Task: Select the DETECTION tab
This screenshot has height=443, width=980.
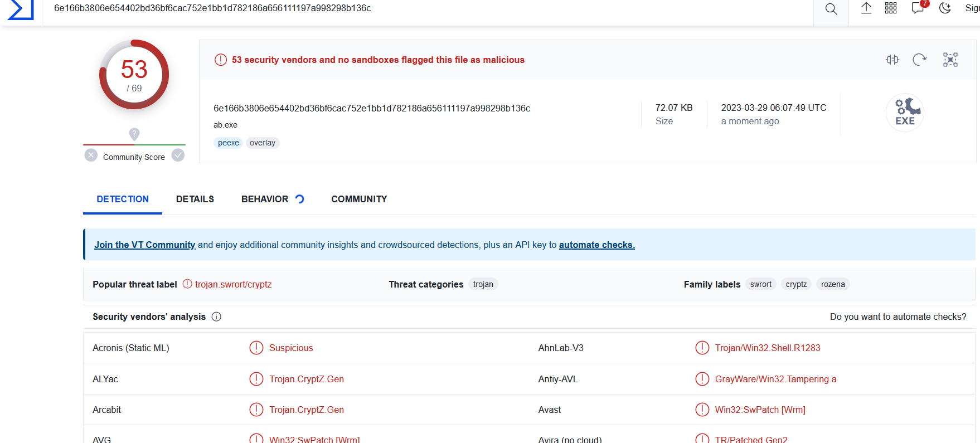Action: [123, 199]
